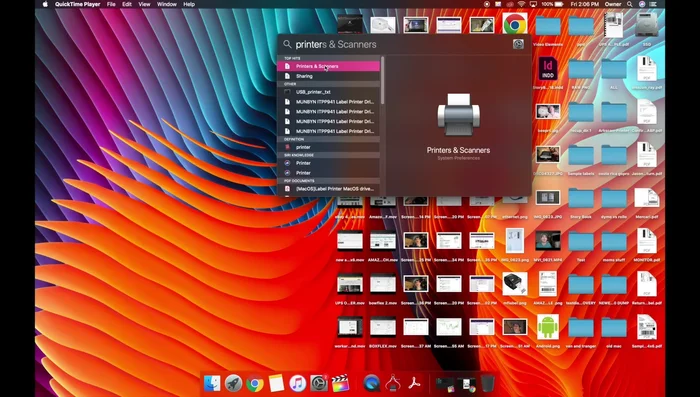Select MVI_0621.MP4 video thumbnail
Viewport: 700px width, 397px height.
(x=548, y=241)
